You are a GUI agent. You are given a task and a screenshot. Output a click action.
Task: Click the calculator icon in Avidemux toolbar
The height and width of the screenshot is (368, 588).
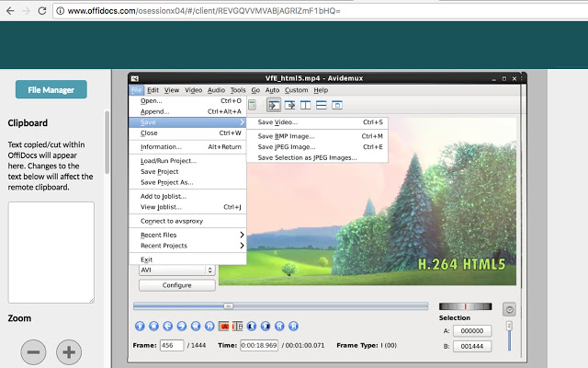pos(253,105)
